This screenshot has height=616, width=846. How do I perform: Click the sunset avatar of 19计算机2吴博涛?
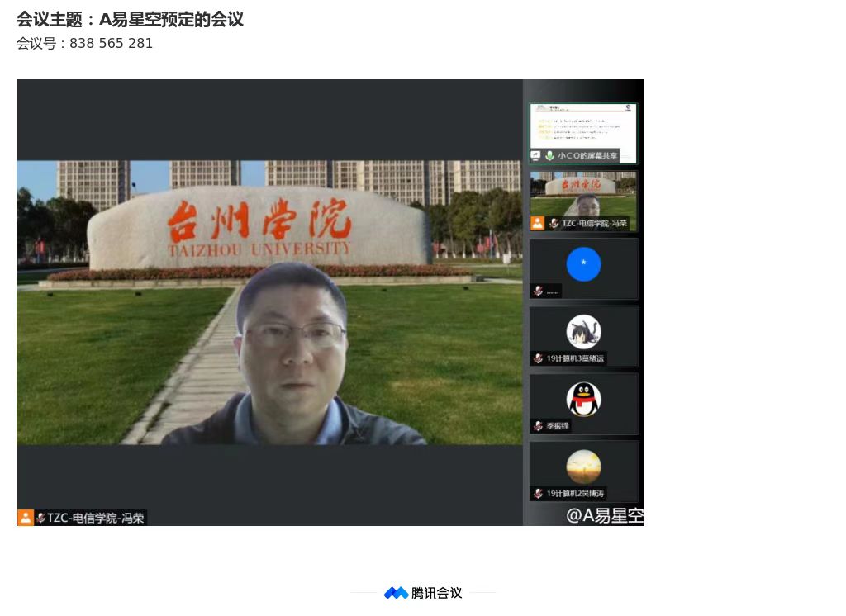(583, 467)
